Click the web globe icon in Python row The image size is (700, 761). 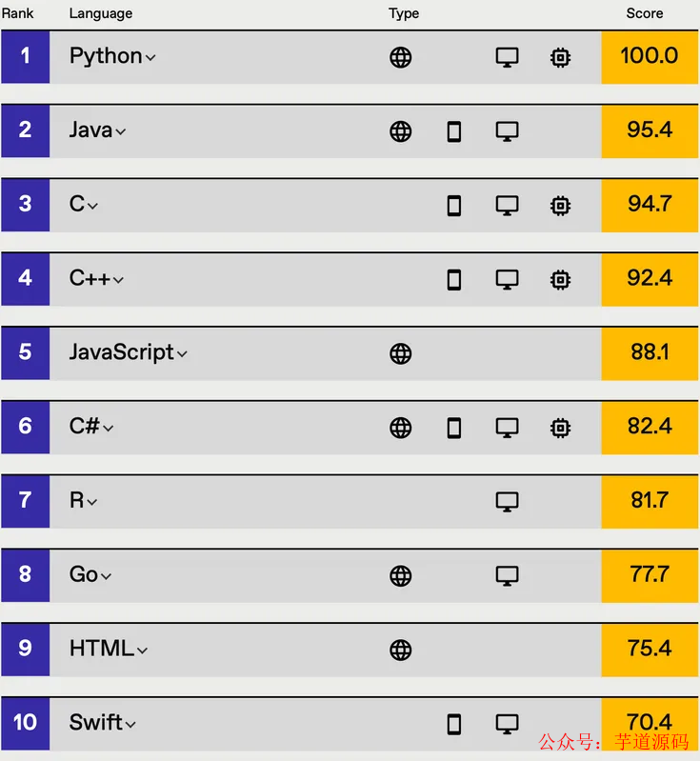[x=401, y=57]
